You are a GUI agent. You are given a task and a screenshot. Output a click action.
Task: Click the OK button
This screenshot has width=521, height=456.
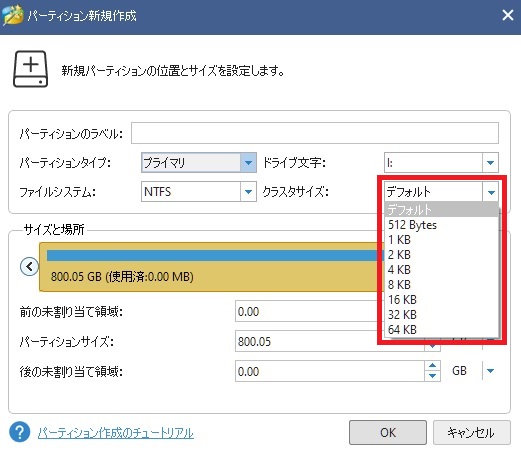(x=388, y=432)
